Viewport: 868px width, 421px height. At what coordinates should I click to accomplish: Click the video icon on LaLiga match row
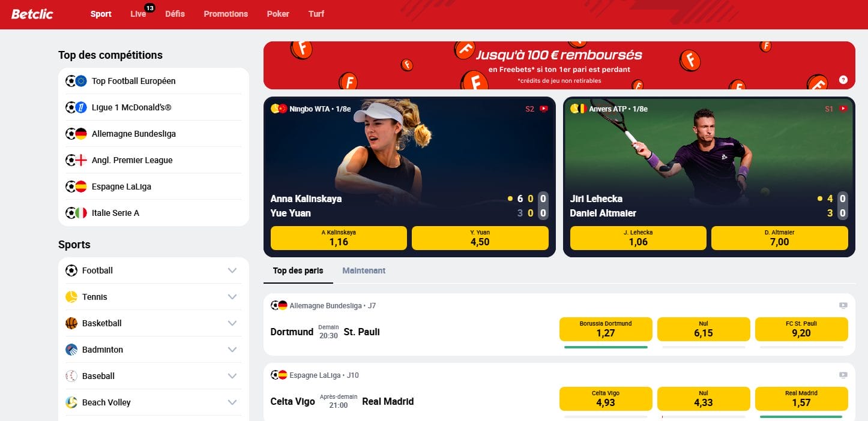coord(843,375)
